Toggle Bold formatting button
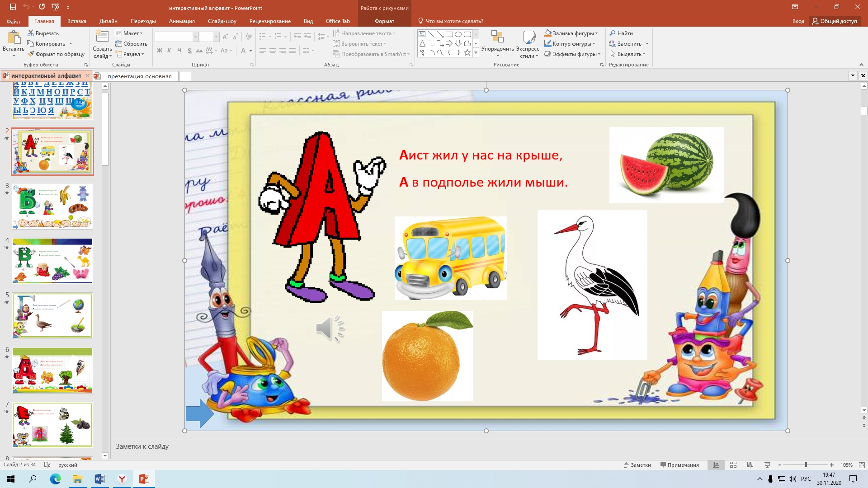Image resolution: width=868 pixels, height=488 pixels. tap(160, 51)
